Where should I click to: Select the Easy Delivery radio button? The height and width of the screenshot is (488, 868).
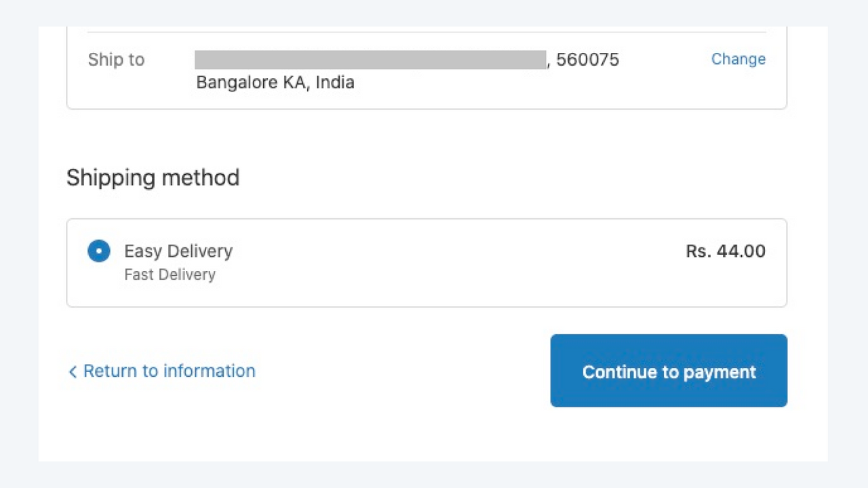98,251
